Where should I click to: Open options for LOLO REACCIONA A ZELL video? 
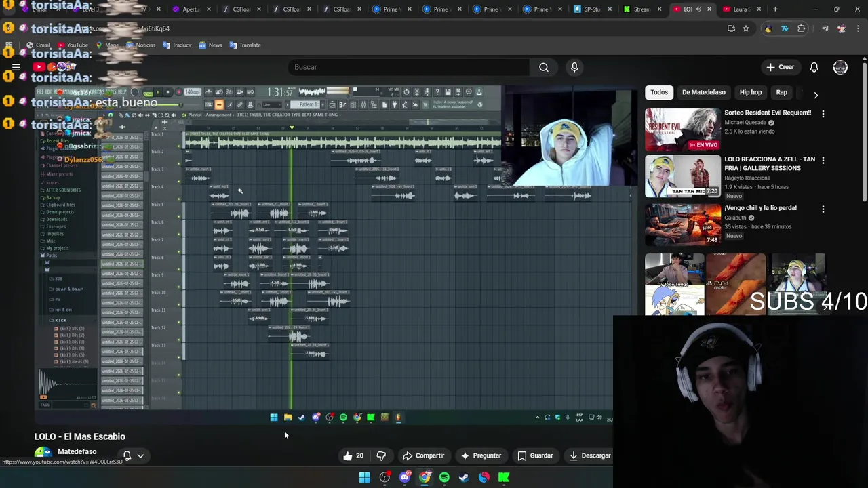coord(823,161)
